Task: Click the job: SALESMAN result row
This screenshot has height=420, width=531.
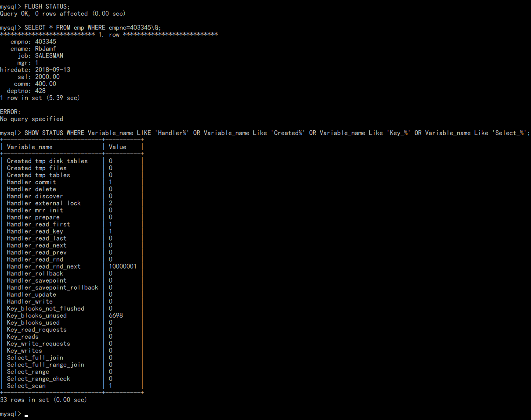Action: [x=40, y=56]
